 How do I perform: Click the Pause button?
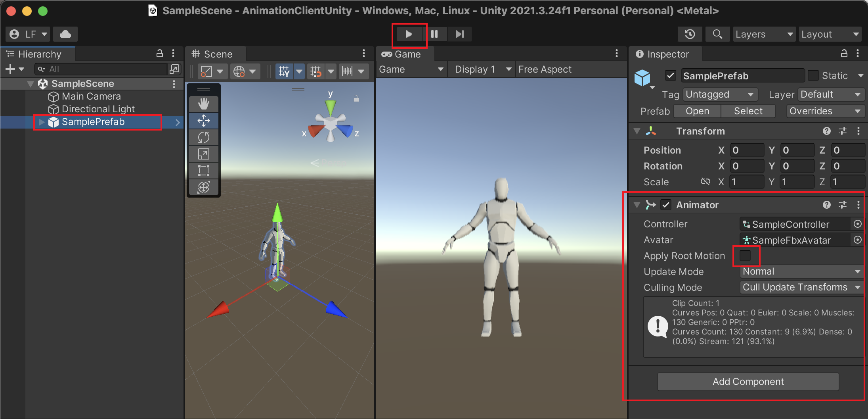(x=434, y=34)
